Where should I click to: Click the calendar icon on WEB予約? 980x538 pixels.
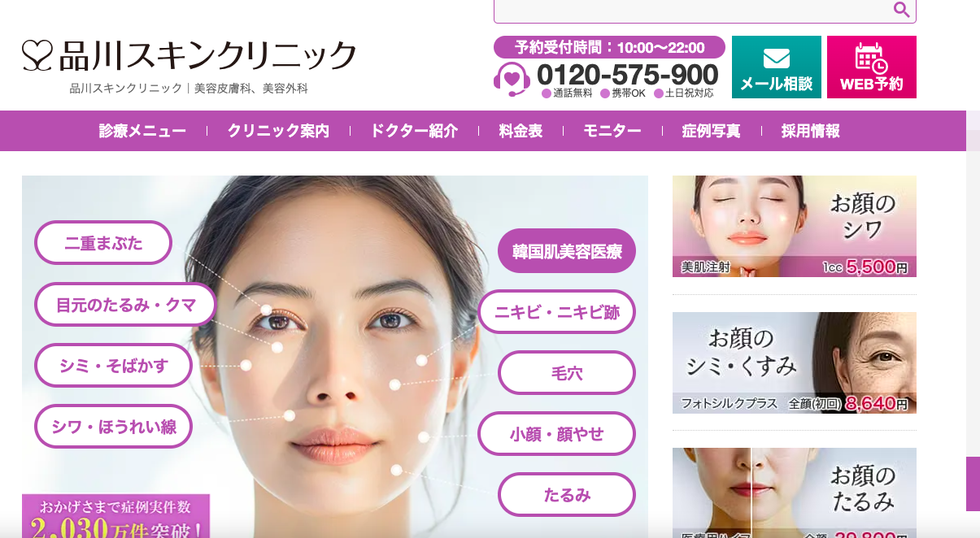871,58
